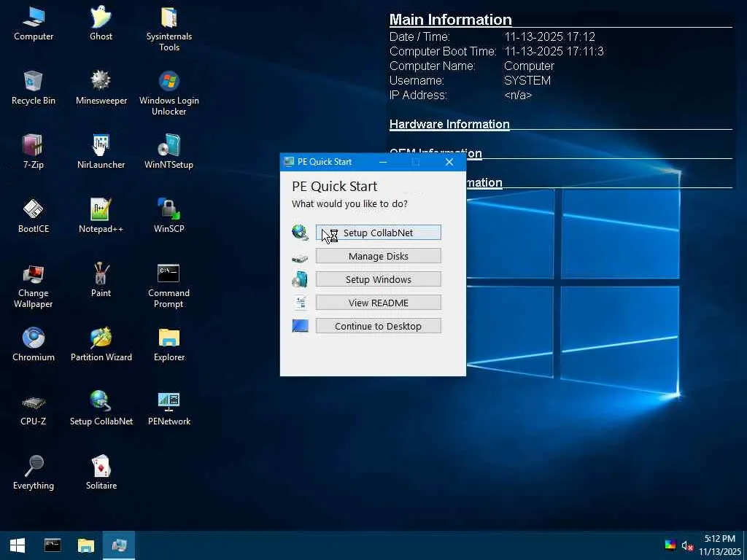Click the color display tray icon
Viewport: 747px width, 560px height.
(670, 545)
